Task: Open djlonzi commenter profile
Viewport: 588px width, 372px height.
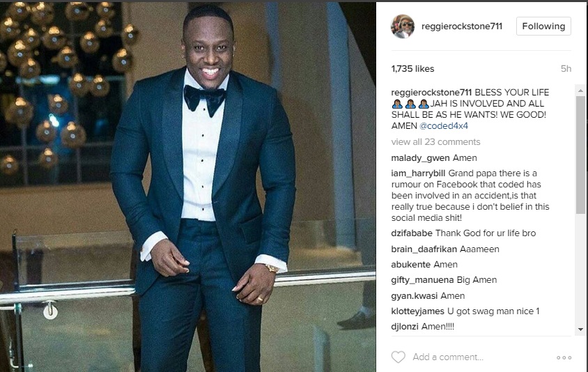Action: [x=405, y=327]
